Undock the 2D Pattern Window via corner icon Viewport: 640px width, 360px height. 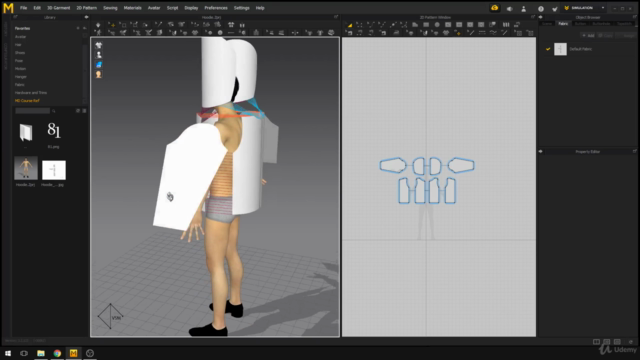coord(533,17)
